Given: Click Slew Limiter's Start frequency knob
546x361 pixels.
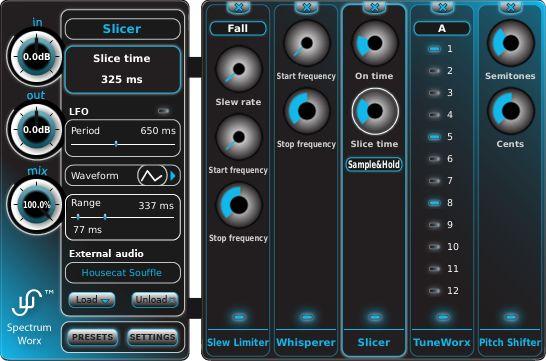Looking at the screenshot, I should click(239, 137).
